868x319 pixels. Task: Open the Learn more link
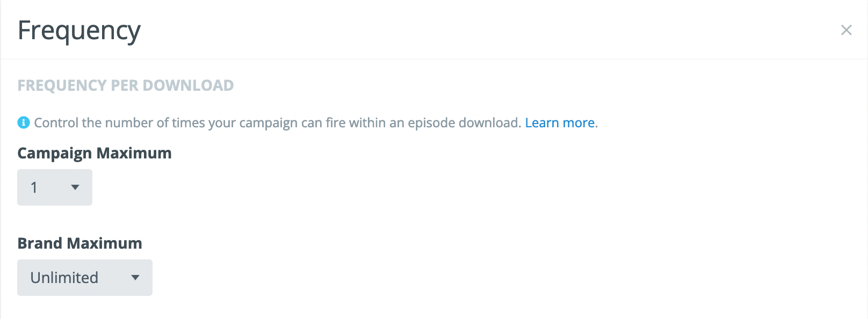(560, 123)
